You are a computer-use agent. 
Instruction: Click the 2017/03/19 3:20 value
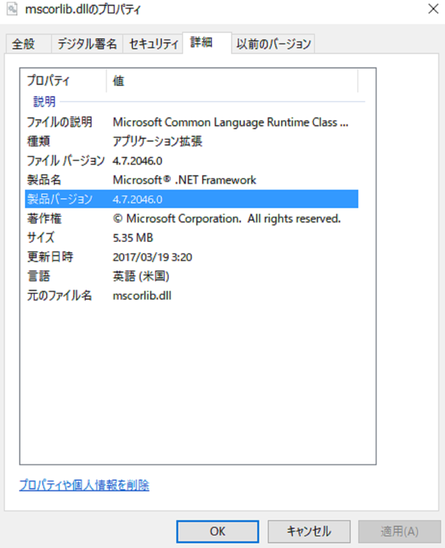pyautogui.click(x=152, y=257)
